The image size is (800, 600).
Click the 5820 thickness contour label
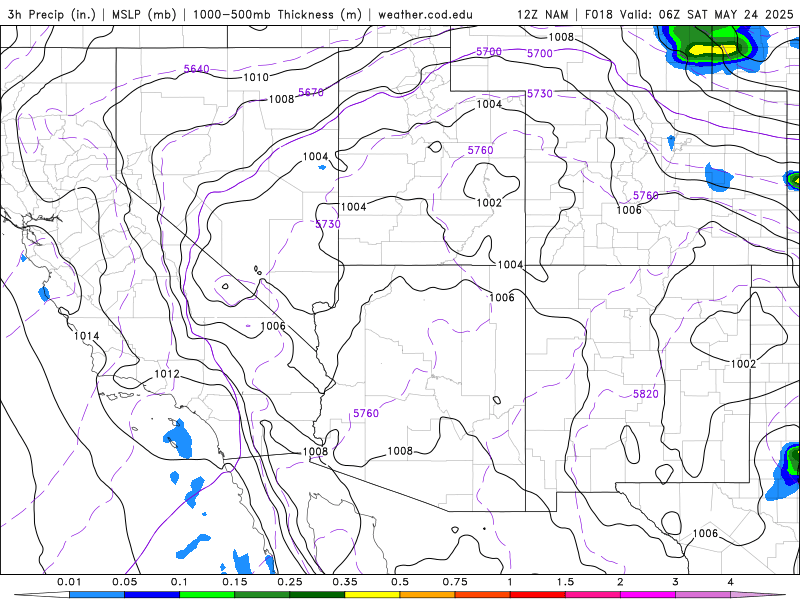pyautogui.click(x=645, y=394)
